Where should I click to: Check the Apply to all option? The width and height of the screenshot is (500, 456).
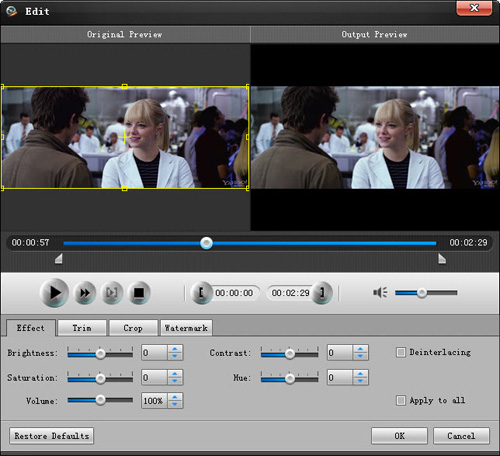click(x=401, y=400)
